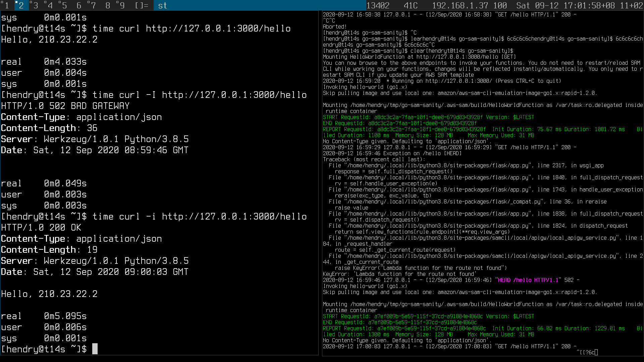Image resolution: width=644 pixels, height=362 pixels.
Task: Click REPORT line with Duration 1229.01 ms
Action: 483,331
